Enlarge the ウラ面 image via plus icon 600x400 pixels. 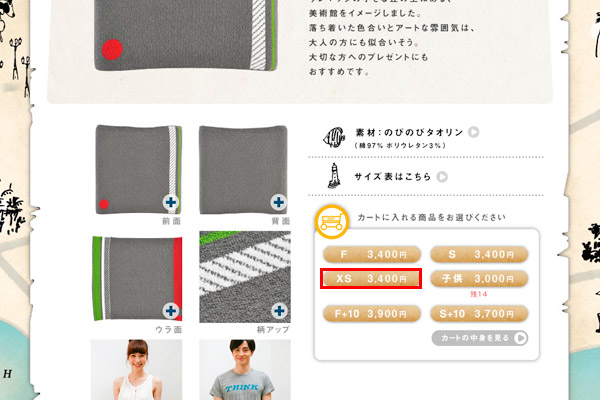171,310
